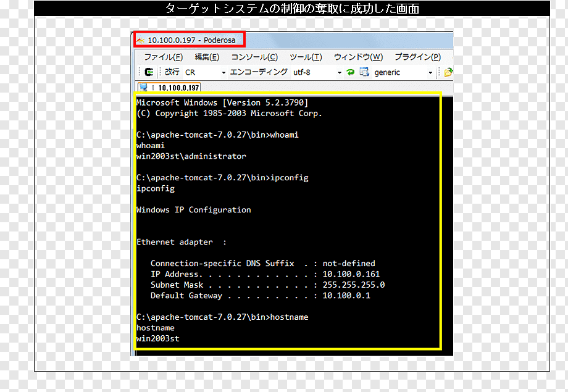Open the ファイル(F) menu
Screen dimensions: 568x392
tap(164, 57)
